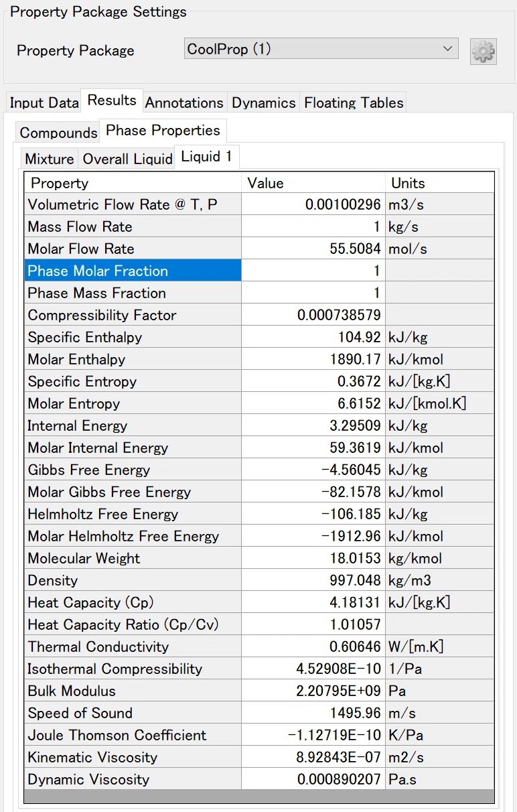Select the Molar Entropy property cell

click(x=133, y=403)
